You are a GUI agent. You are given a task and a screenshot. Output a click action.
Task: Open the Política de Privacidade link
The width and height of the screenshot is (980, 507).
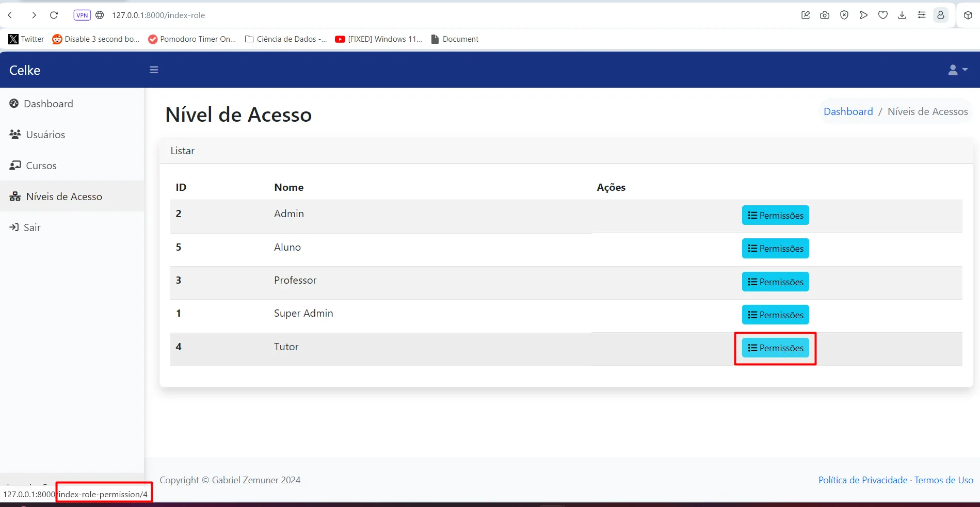coord(862,480)
